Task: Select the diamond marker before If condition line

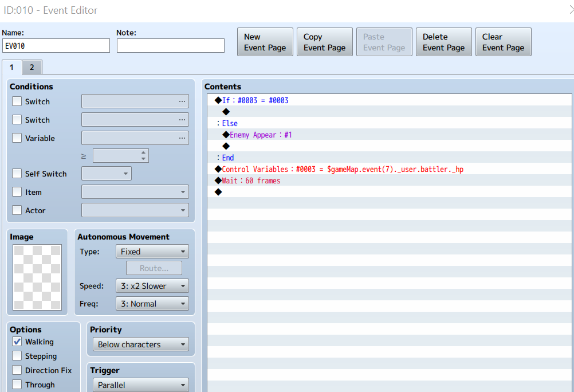Action: click(218, 100)
